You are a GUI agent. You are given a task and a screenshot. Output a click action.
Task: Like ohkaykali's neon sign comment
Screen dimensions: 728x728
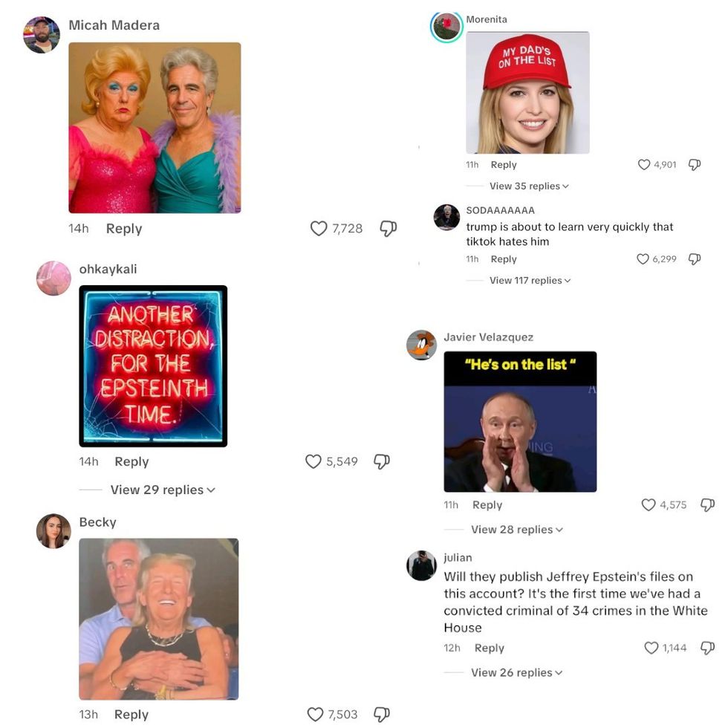[313, 461]
